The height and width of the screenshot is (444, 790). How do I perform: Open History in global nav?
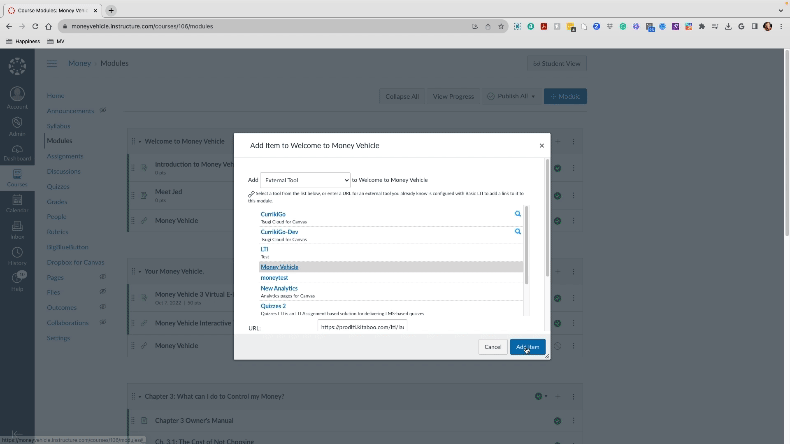[17, 256]
